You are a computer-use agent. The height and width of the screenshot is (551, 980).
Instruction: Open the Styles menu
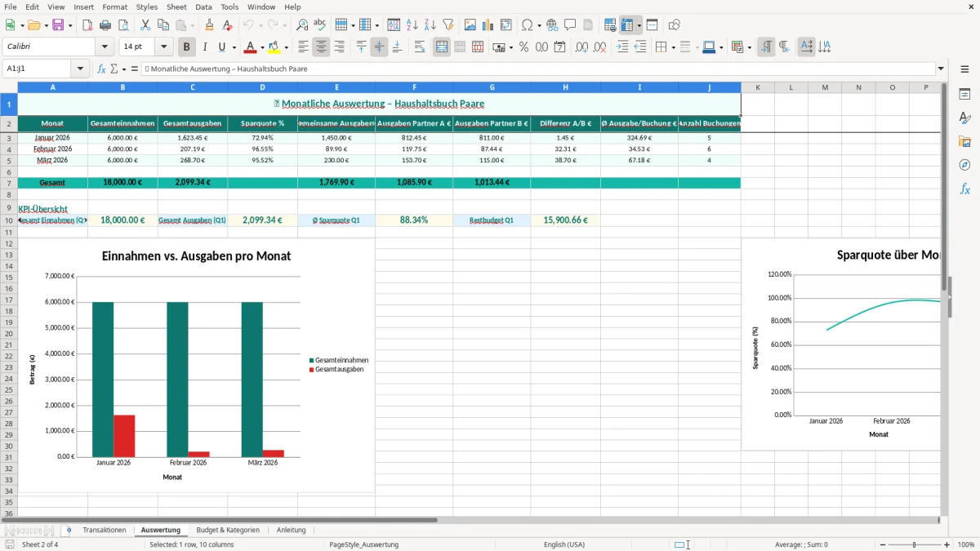[x=147, y=7]
